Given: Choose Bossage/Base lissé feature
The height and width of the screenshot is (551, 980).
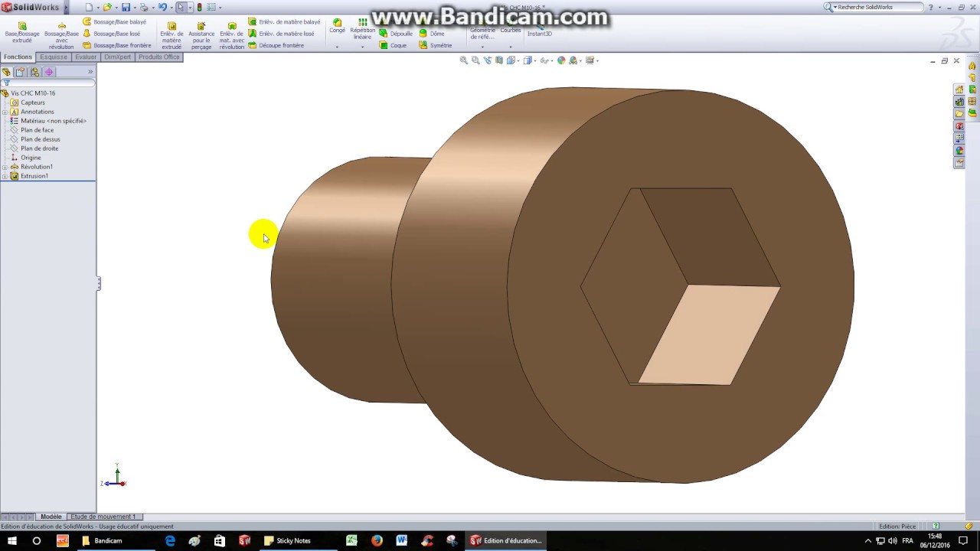Looking at the screenshot, I should point(112,34).
